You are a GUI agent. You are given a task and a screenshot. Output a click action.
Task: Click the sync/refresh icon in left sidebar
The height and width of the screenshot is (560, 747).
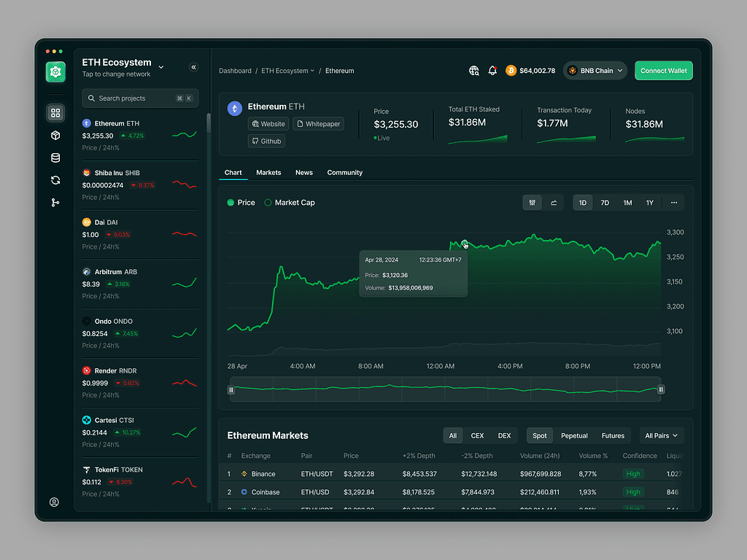(55, 180)
